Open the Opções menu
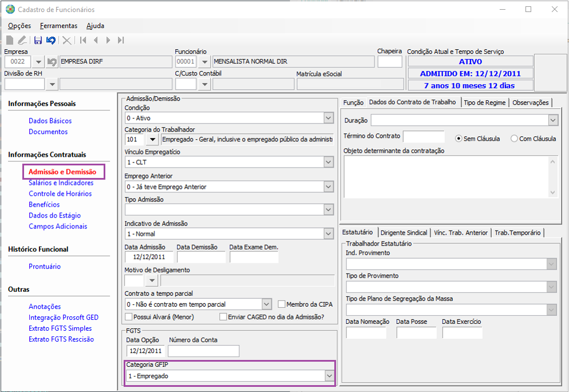 19,26
